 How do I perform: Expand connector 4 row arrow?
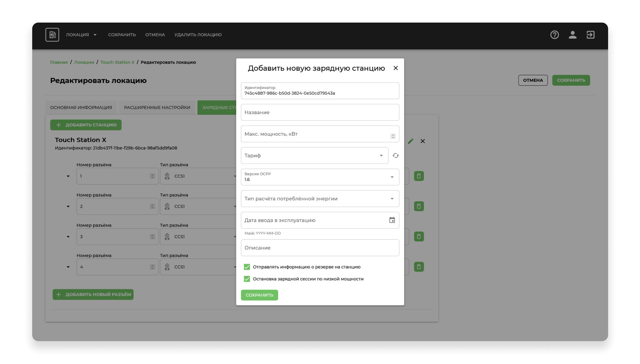(68, 267)
